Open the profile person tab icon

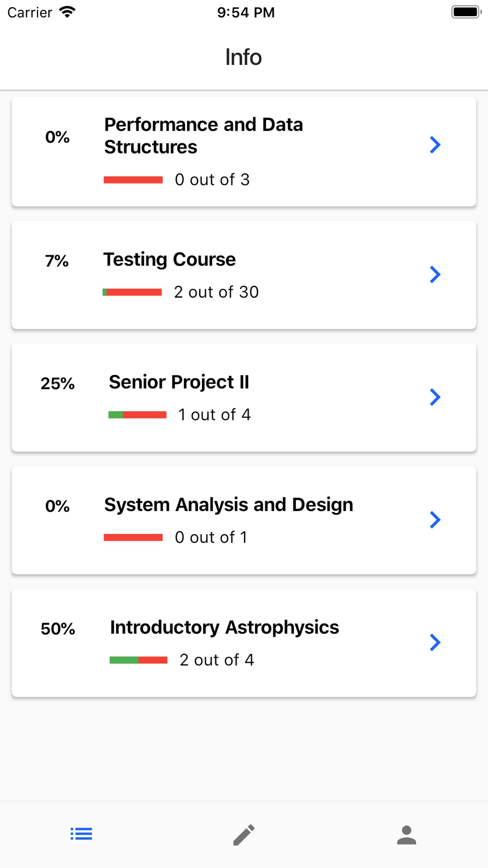[407, 835]
